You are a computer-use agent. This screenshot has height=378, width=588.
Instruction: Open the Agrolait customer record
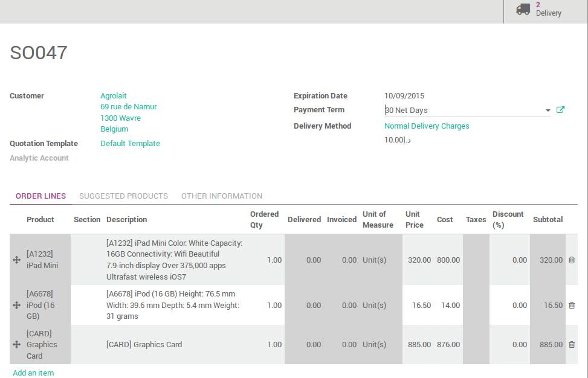coord(114,95)
